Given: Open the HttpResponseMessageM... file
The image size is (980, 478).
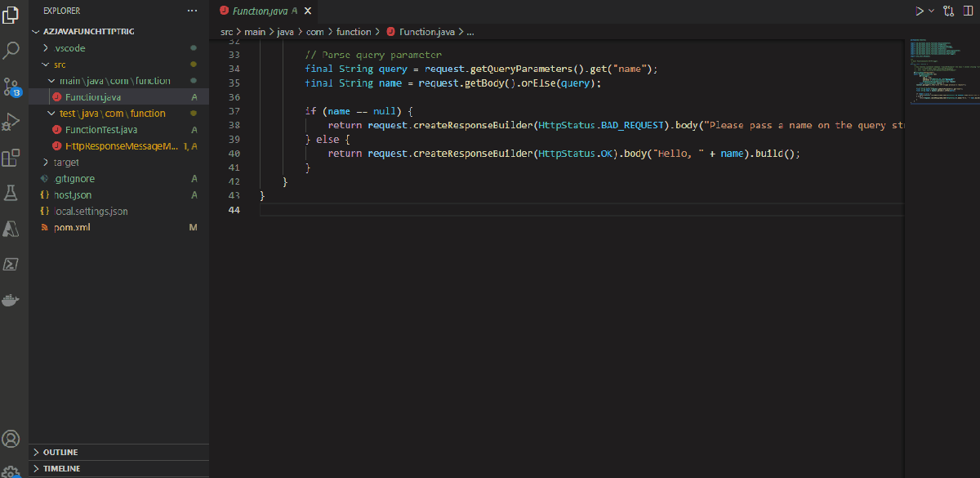Looking at the screenshot, I should tap(119, 146).
